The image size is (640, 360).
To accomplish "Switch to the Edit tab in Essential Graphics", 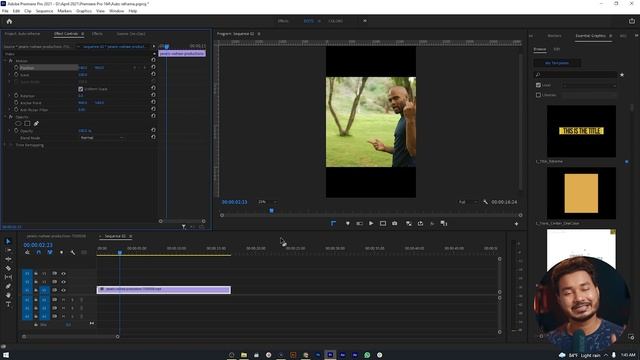I will click(x=557, y=49).
